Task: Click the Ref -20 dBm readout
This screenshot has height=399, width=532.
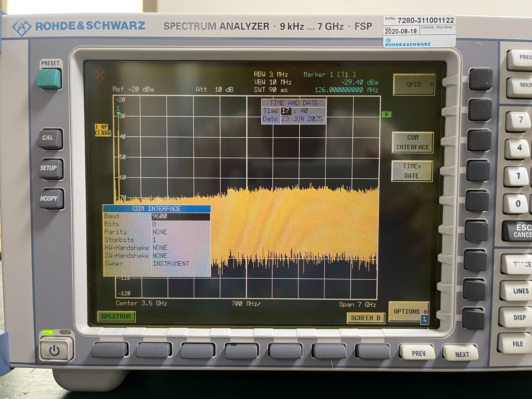Action: tap(133, 89)
